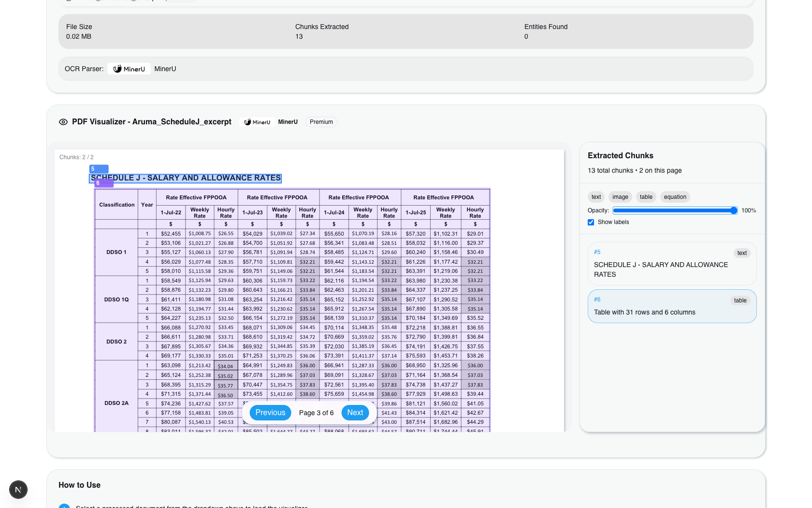
Task: Click the DDSO 2 classification cell
Action: point(116,342)
